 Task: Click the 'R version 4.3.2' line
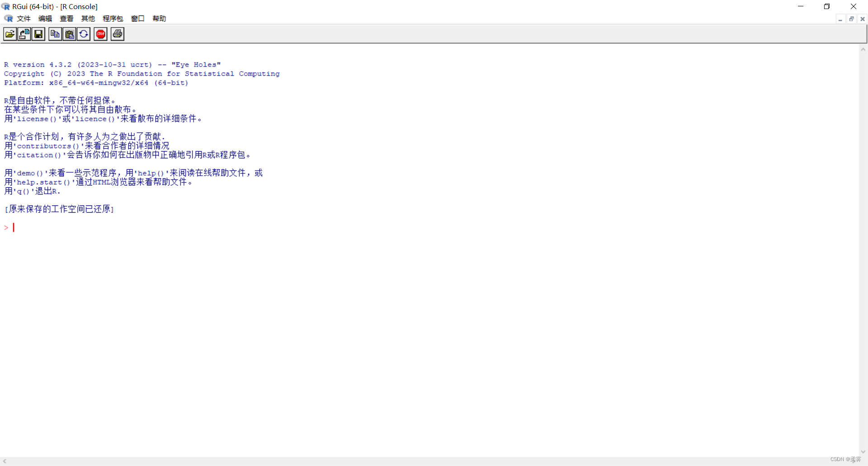point(112,65)
